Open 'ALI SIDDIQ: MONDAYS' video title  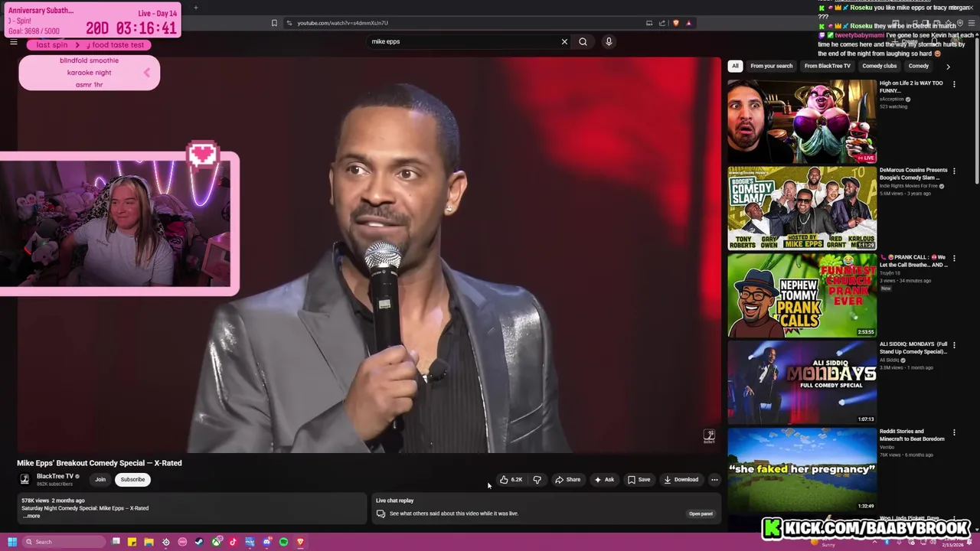point(913,348)
